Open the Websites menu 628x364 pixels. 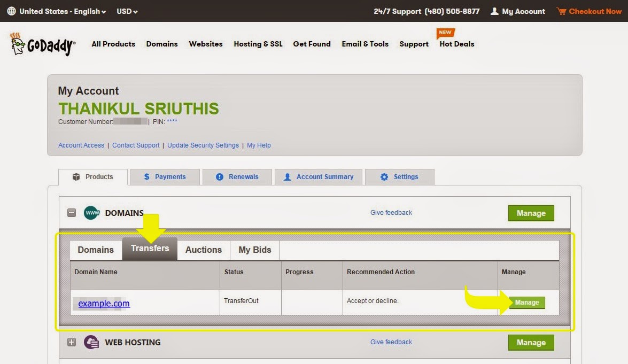tap(205, 44)
